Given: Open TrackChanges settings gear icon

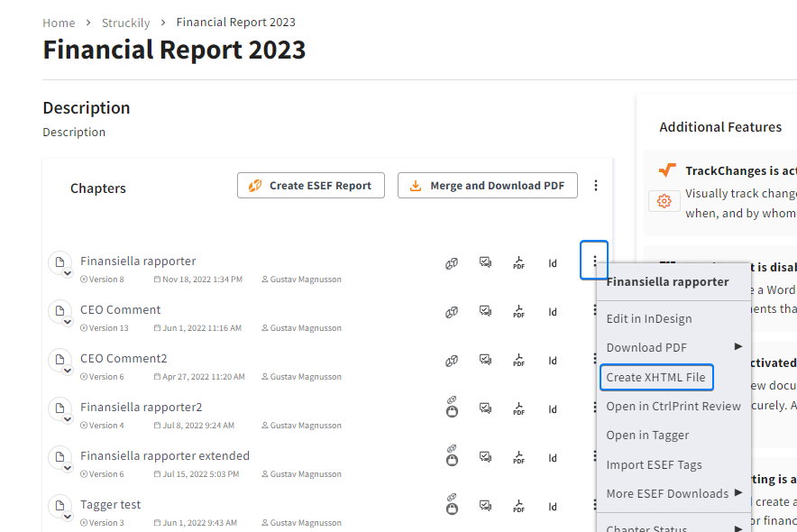Looking at the screenshot, I should click(x=664, y=201).
